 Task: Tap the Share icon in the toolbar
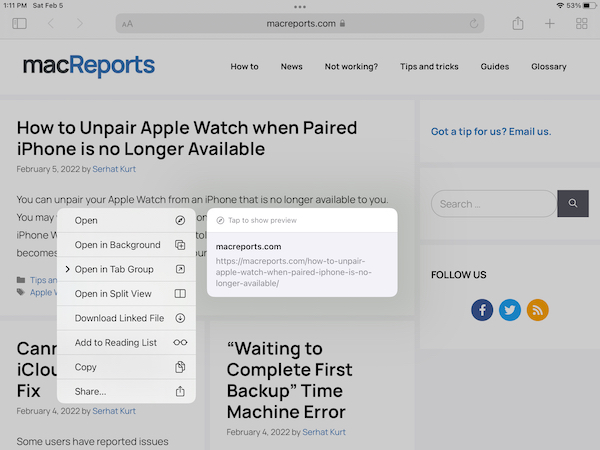518,23
